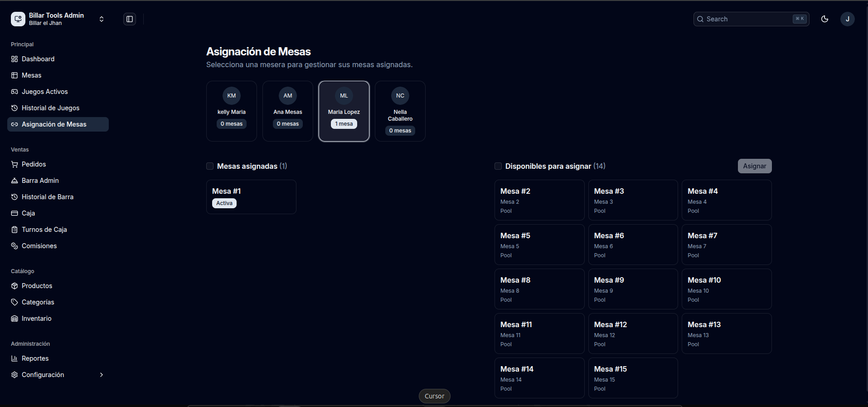Click the Asignar button
The width and height of the screenshot is (868, 407).
(755, 166)
